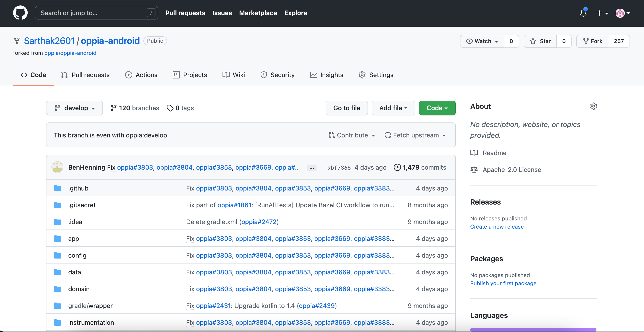Viewport: 644px width, 332px height.
Task: Expand the Fetch upstream dropdown
Action: point(415,135)
